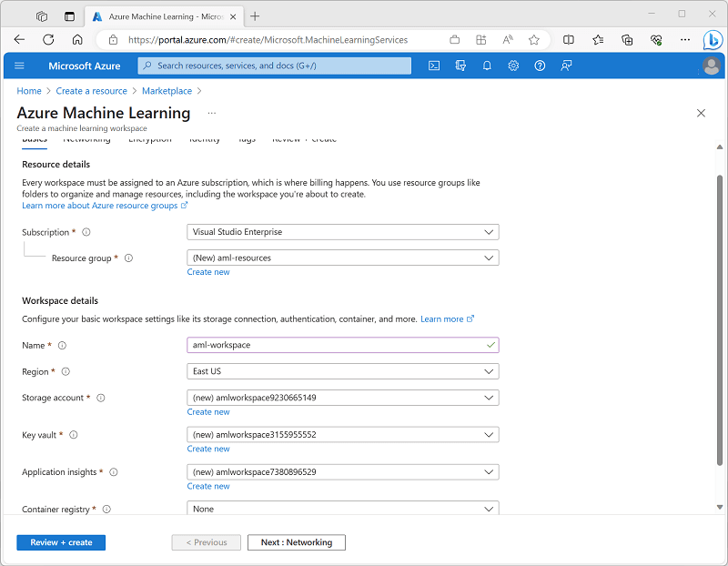Image resolution: width=728 pixels, height=566 pixels.
Task: Open Azure notifications bell
Action: 487,66
